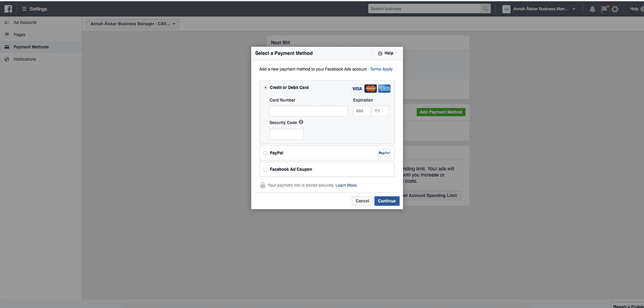Go to Ad Accounts in sidebar
The height and width of the screenshot is (308, 644).
(x=25, y=22)
